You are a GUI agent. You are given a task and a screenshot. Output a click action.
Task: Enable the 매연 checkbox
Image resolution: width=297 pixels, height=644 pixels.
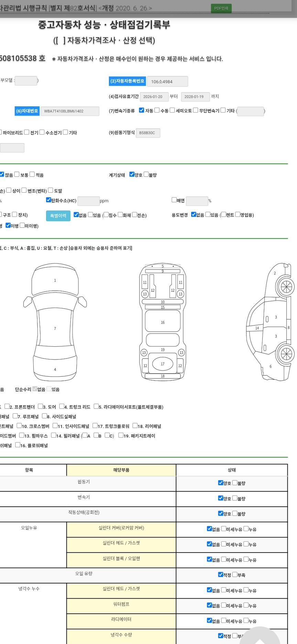click(174, 200)
